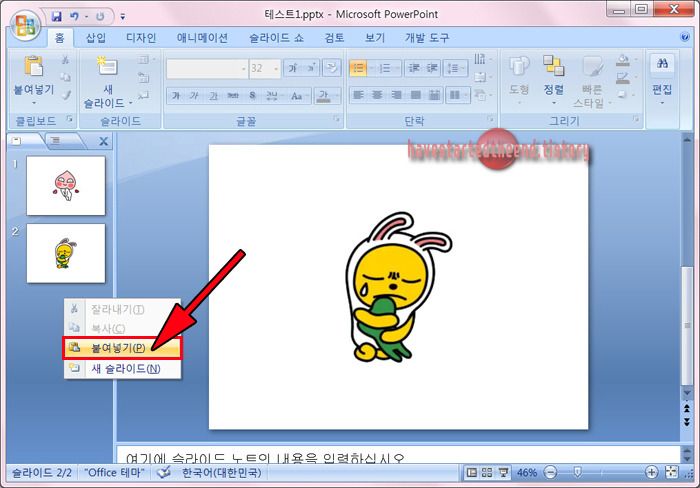Click the Shape Outline pen icon
The width and height of the screenshot is (700, 488).
click(x=624, y=78)
